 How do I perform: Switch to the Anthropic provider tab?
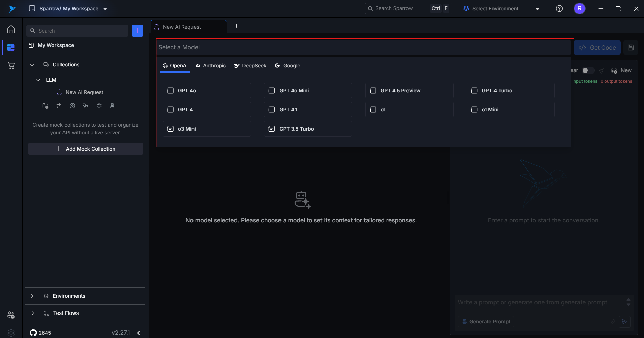(211, 66)
